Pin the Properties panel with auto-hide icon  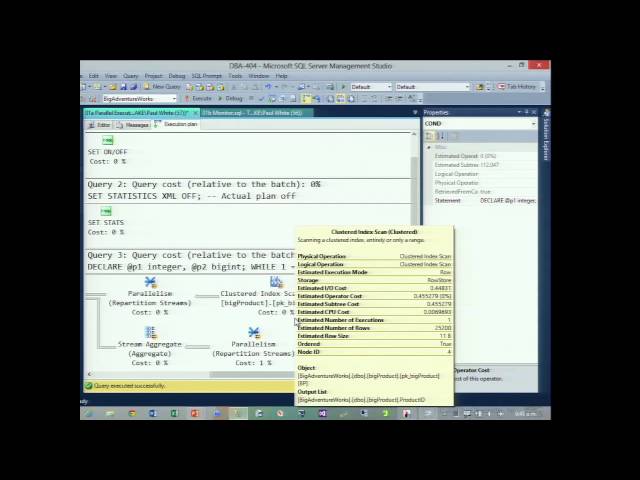point(527,112)
